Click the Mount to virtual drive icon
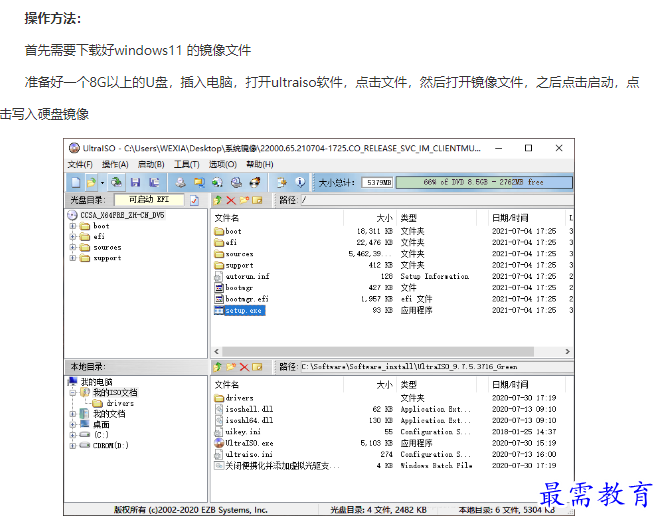The height and width of the screenshot is (526, 661). 236,182
